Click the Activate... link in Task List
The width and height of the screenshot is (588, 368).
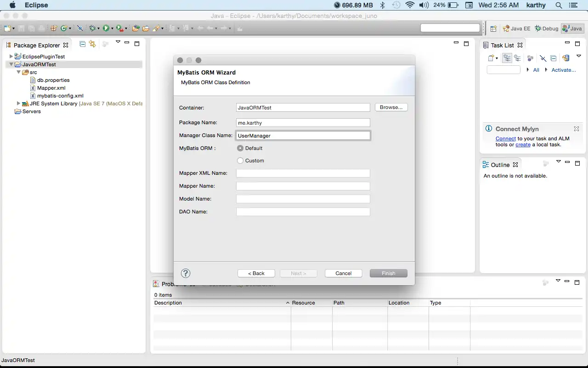564,70
